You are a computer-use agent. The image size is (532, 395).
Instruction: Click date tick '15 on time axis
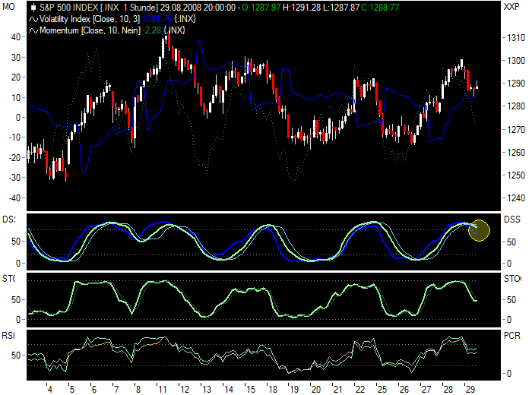[x=250, y=389]
